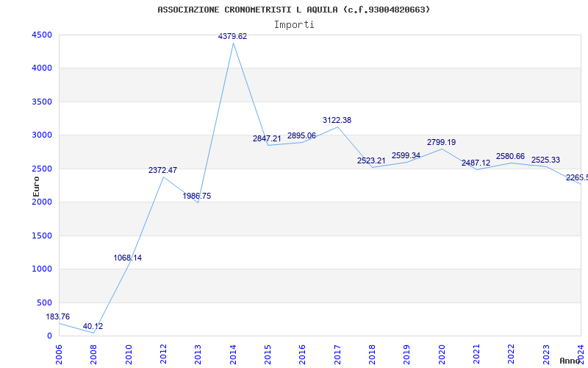The image size is (588, 368).
Task: Select data label 3122.38
Action: pyautogui.click(x=337, y=120)
